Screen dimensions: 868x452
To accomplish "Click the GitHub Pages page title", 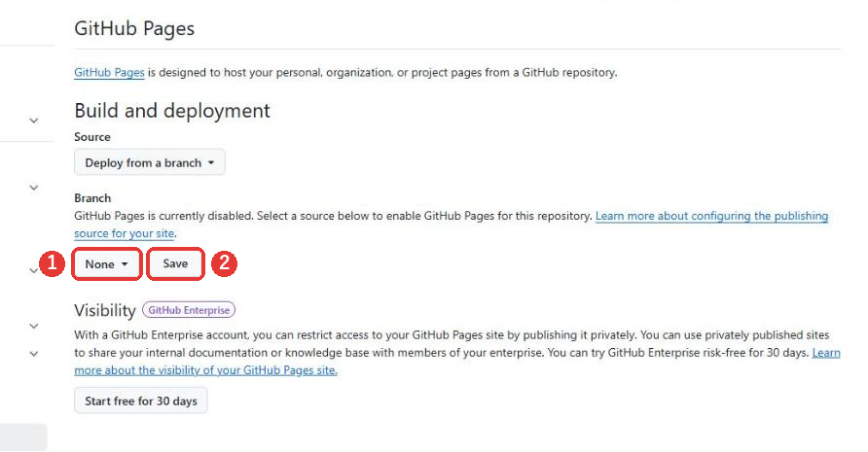I will tap(134, 29).
